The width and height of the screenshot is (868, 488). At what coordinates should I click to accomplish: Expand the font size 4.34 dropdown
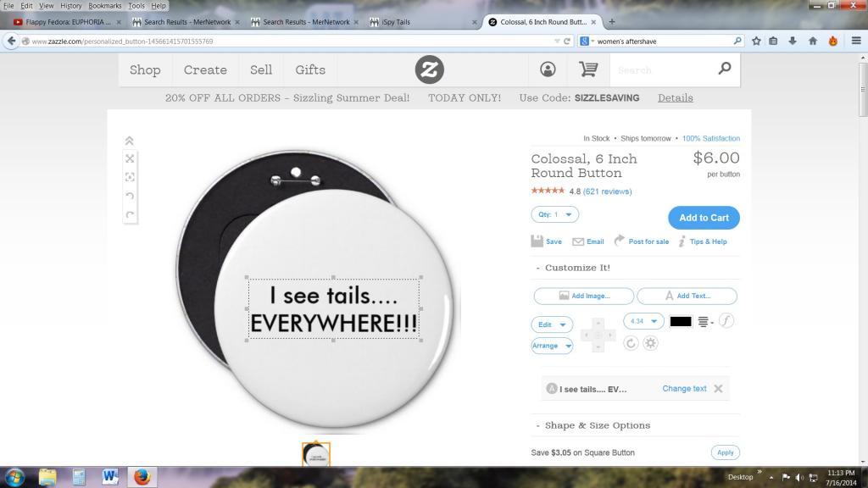pyautogui.click(x=643, y=321)
